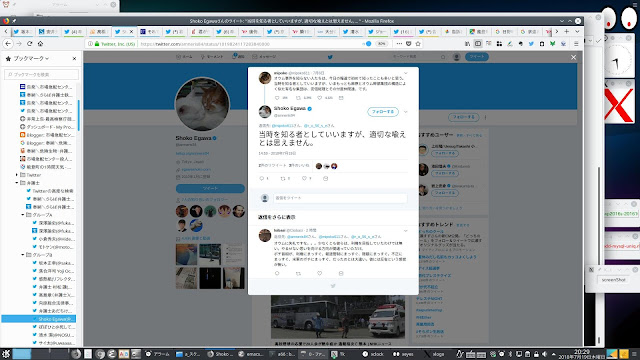This screenshot has height=360, width=640.
Task: Toggle the sidebar button in toolbar
Action: [478, 44]
